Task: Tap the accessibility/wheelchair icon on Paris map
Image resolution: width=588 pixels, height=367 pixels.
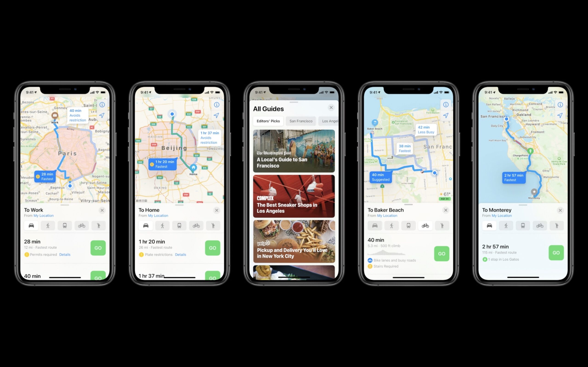Action: [x=98, y=226]
